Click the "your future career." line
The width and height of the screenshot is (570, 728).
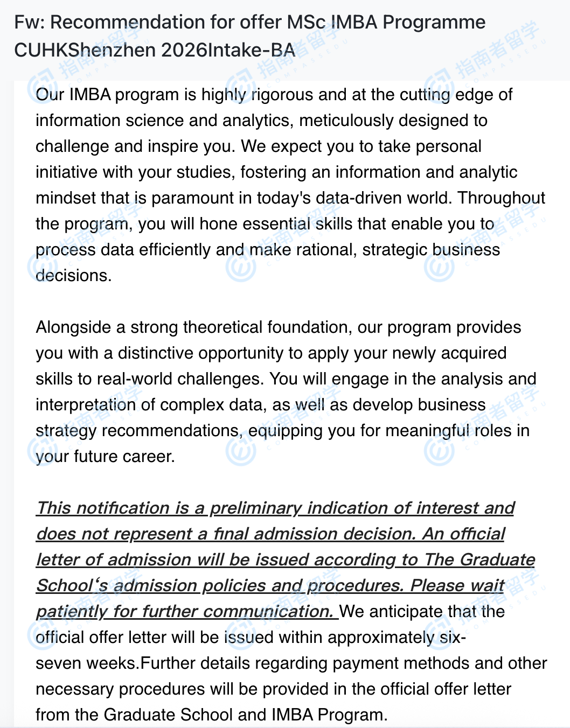106,457
